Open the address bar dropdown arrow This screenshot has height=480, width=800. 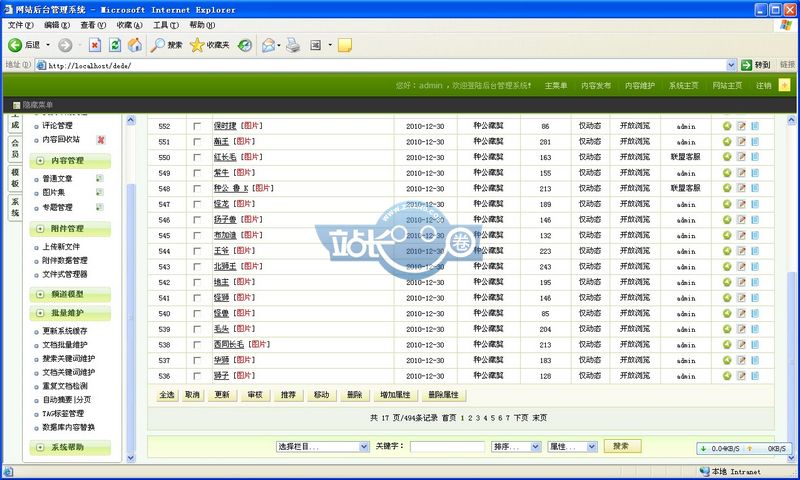[731, 65]
